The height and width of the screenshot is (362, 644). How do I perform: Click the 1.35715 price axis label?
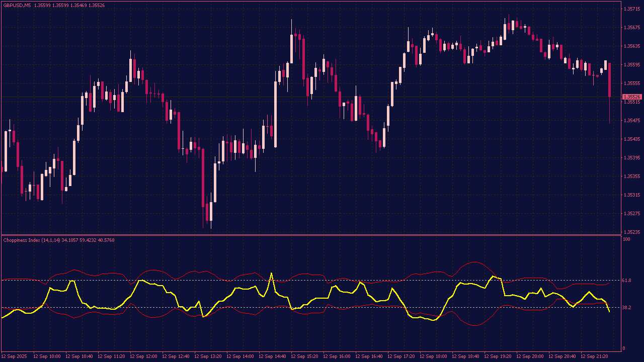[631, 9]
